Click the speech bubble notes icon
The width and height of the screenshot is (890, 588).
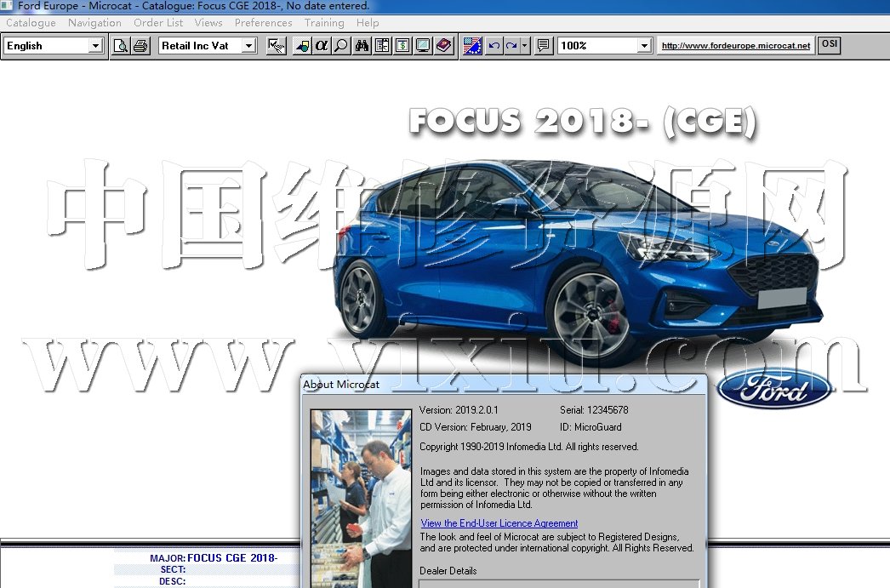click(544, 46)
